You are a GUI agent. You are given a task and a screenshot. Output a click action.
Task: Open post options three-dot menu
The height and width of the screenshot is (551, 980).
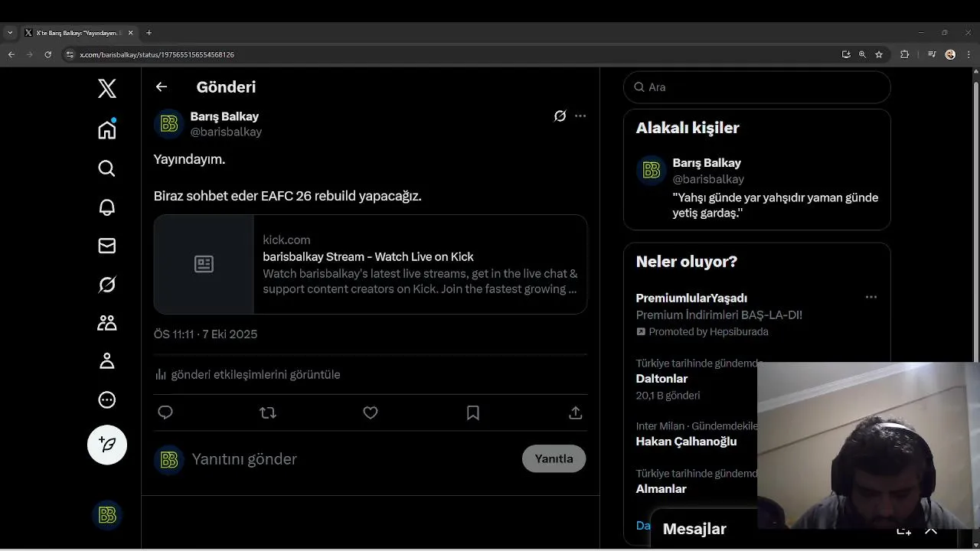point(580,116)
